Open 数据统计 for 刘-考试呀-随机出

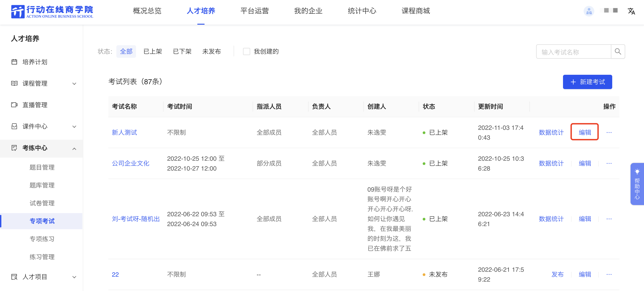tap(551, 219)
